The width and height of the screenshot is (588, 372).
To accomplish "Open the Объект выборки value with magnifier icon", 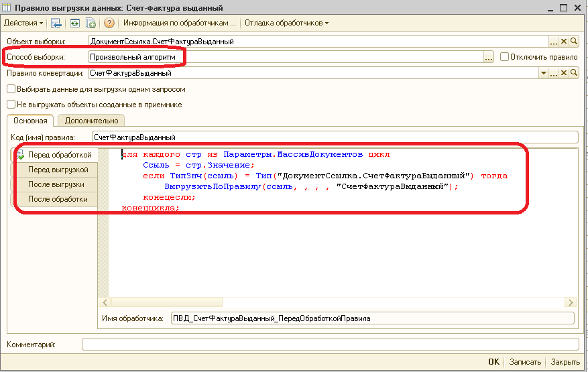I will click(574, 42).
